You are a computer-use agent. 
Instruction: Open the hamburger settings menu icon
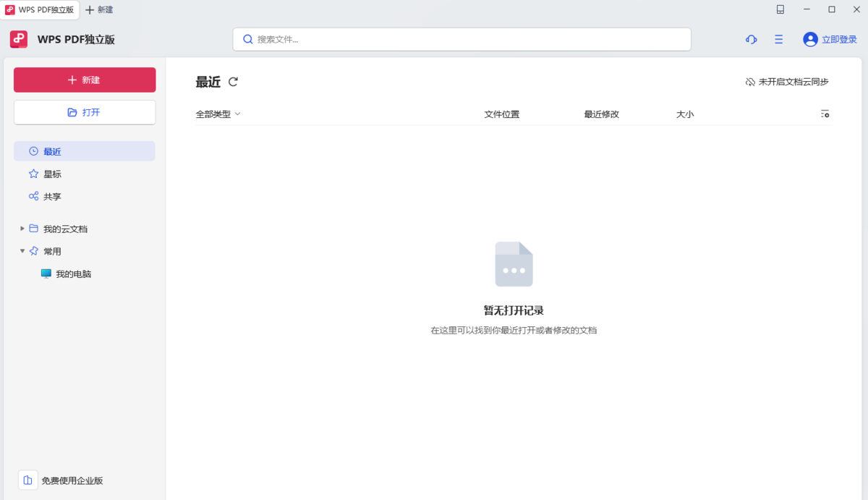pos(778,40)
